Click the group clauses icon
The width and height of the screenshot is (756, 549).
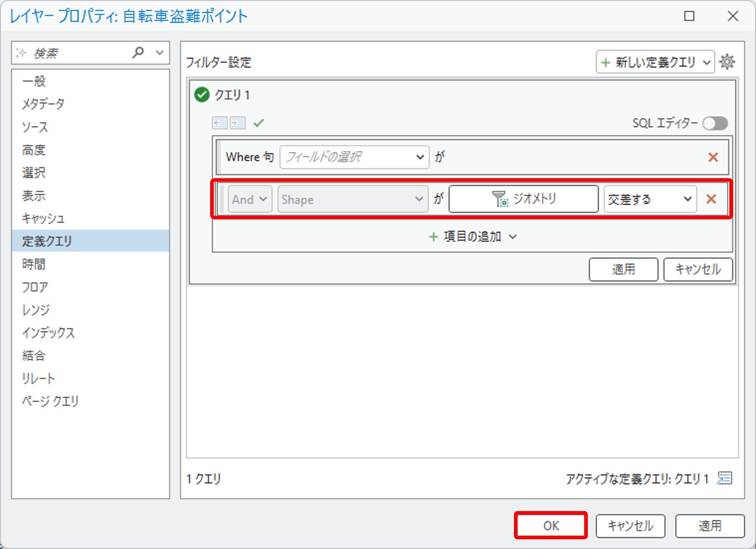pyautogui.click(x=238, y=123)
